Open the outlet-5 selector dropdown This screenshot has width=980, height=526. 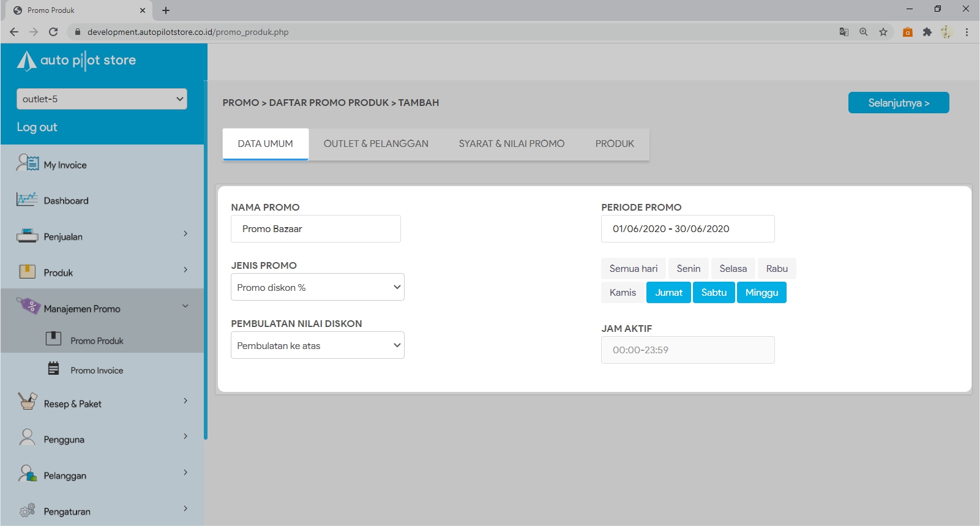[102, 99]
